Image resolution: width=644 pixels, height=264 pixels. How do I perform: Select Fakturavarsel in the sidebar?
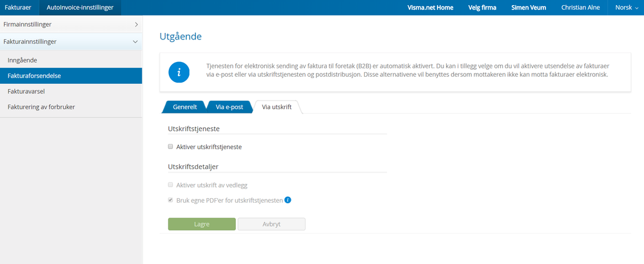(x=26, y=92)
